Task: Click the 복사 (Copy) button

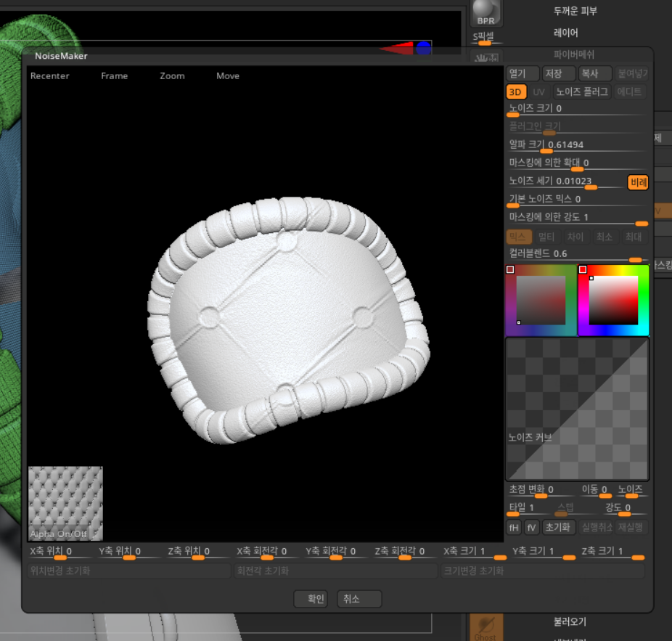Action: 595,74
